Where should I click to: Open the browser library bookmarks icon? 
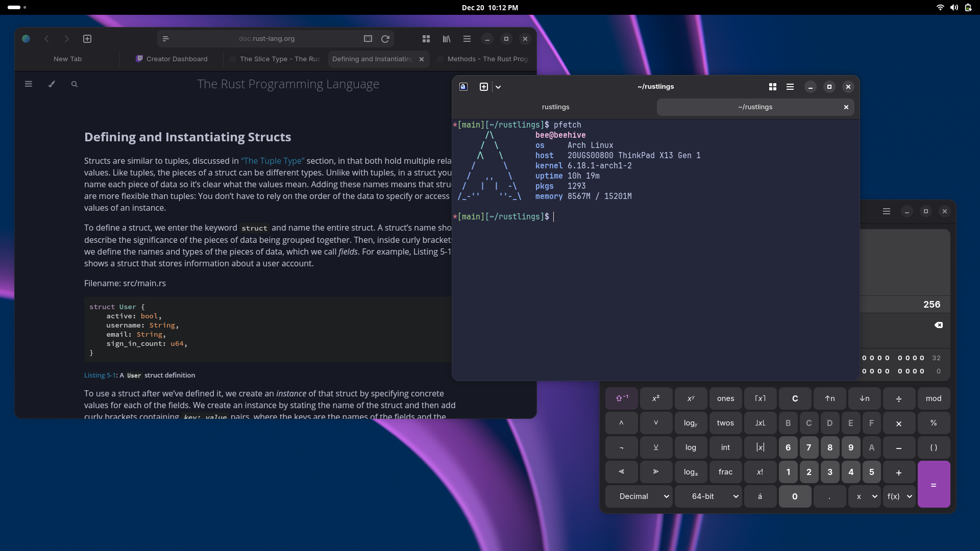(447, 39)
